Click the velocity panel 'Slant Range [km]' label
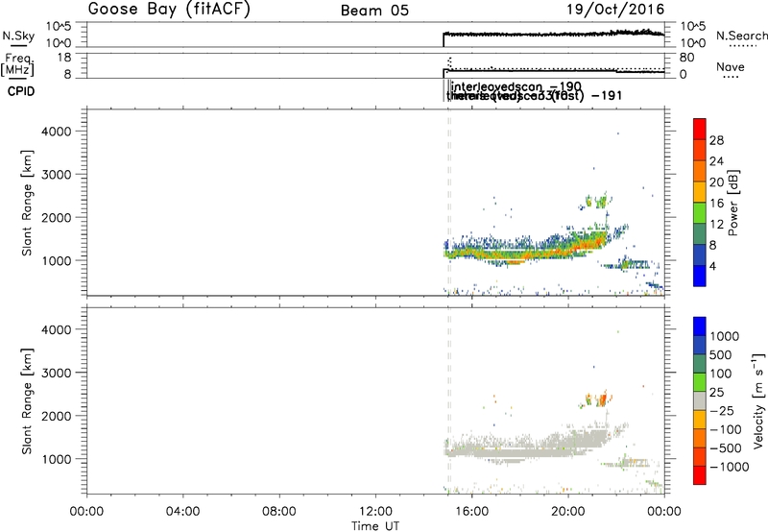The height and width of the screenshot is (532, 768). click(27, 401)
